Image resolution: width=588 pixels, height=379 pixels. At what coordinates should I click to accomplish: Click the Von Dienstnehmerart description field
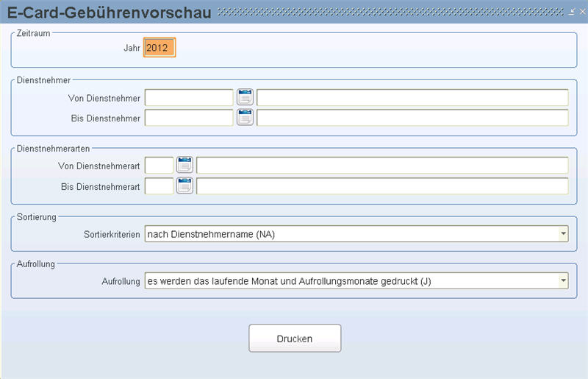pos(382,166)
